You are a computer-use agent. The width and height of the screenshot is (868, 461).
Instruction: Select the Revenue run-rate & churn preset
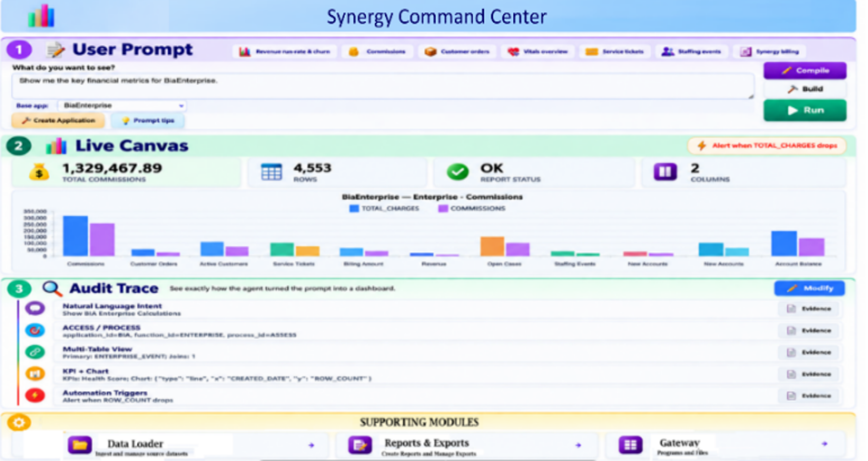pos(285,52)
